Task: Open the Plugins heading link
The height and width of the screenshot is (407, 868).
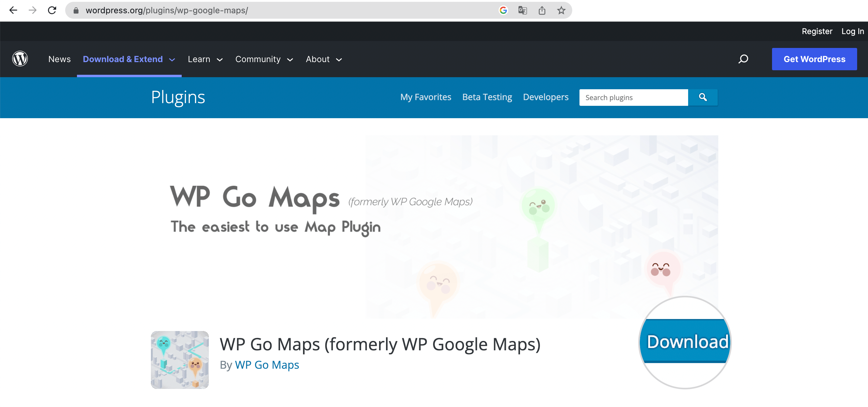Action: (x=178, y=97)
